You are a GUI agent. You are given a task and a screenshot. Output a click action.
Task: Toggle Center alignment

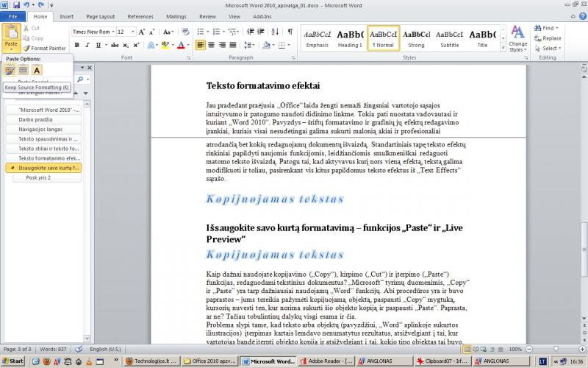point(211,45)
